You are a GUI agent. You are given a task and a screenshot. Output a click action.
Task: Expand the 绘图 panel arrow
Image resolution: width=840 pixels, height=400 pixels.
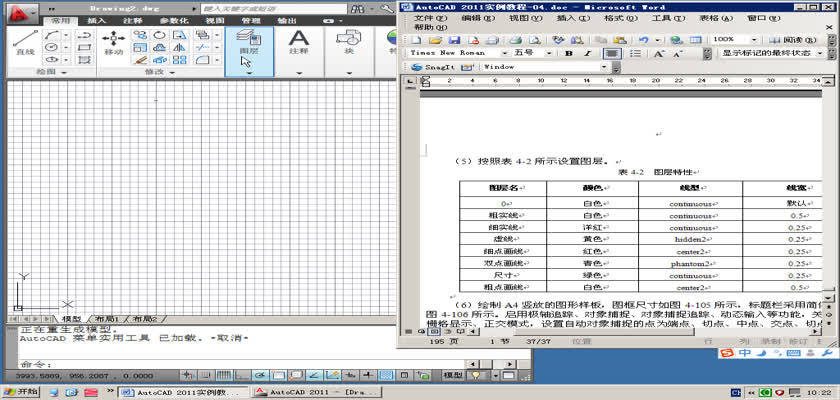pyautogui.click(x=64, y=72)
